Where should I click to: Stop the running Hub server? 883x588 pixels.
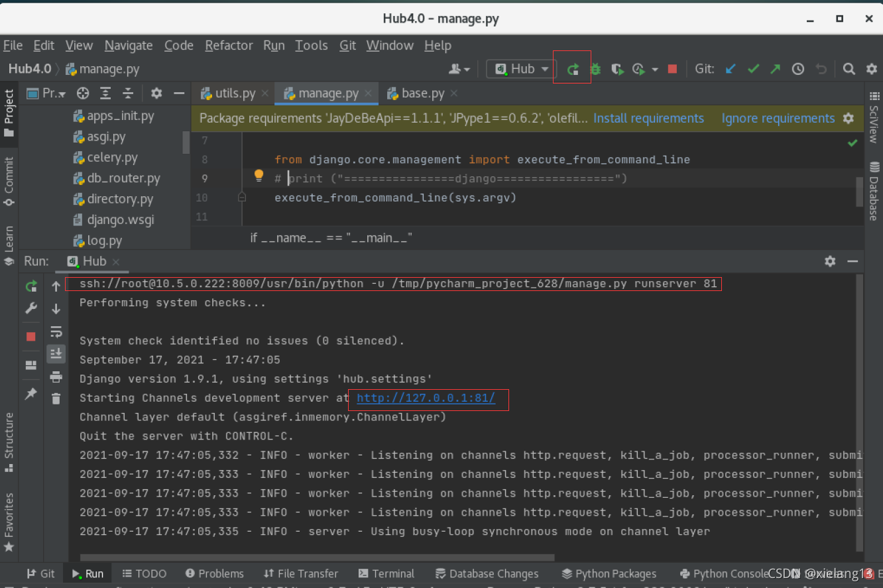pos(672,68)
